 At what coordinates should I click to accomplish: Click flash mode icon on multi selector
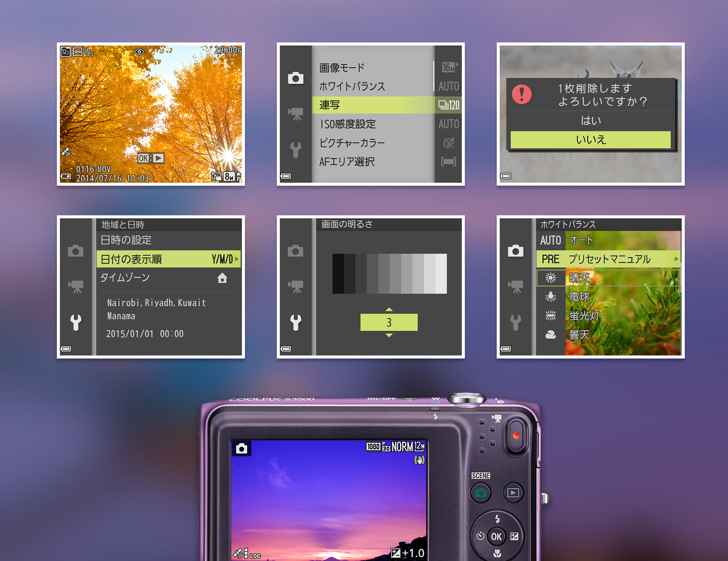497,519
